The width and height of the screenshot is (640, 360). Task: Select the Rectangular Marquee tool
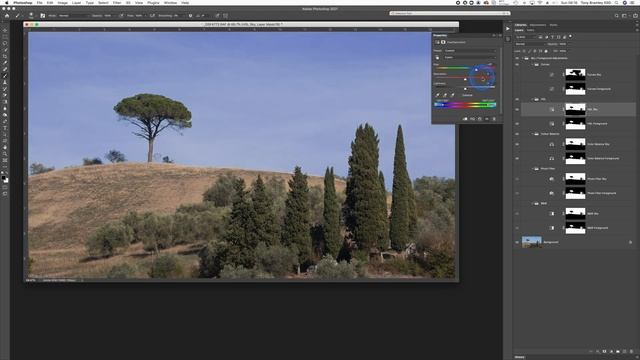(x=5, y=36)
